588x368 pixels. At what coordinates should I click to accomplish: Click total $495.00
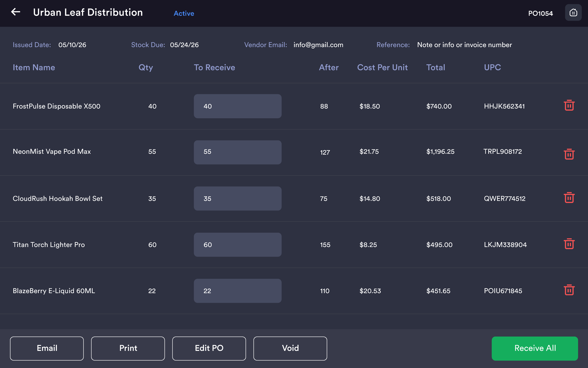coord(439,245)
